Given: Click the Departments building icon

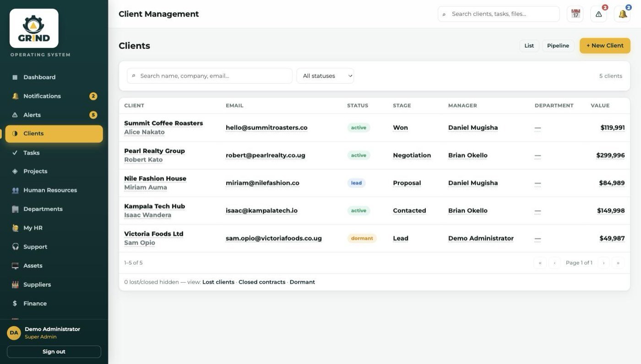Looking at the screenshot, I should [x=15, y=209].
